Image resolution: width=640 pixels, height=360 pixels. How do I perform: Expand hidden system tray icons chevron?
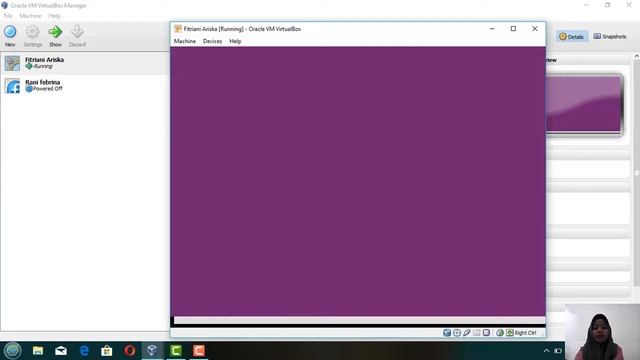coord(546,351)
